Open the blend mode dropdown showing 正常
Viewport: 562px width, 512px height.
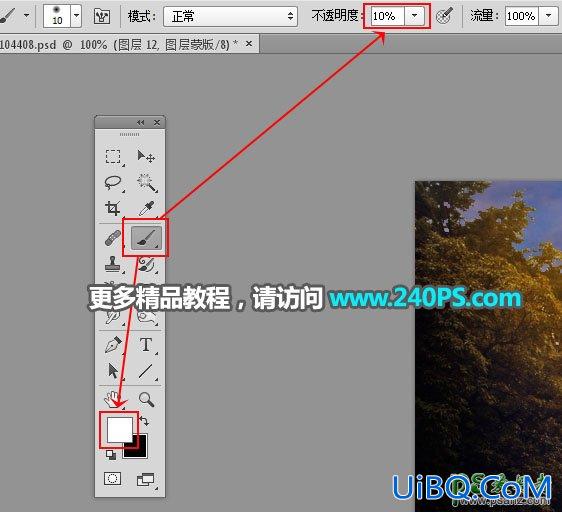pos(230,16)
